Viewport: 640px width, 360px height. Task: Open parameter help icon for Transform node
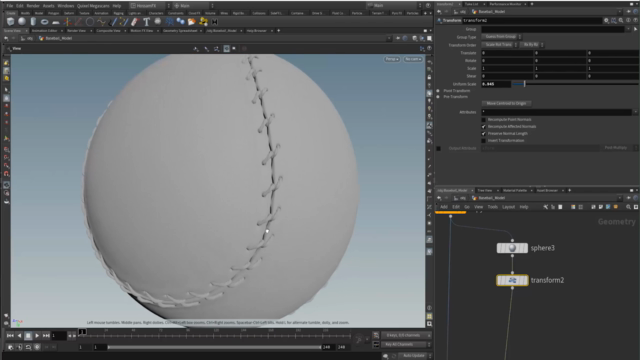(x=635, y=20)
